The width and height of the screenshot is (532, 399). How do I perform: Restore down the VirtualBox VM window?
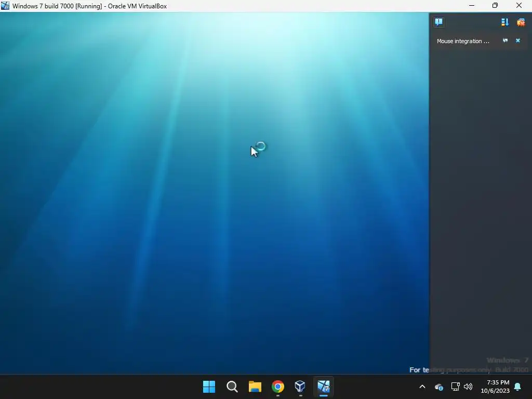point(495,6)
